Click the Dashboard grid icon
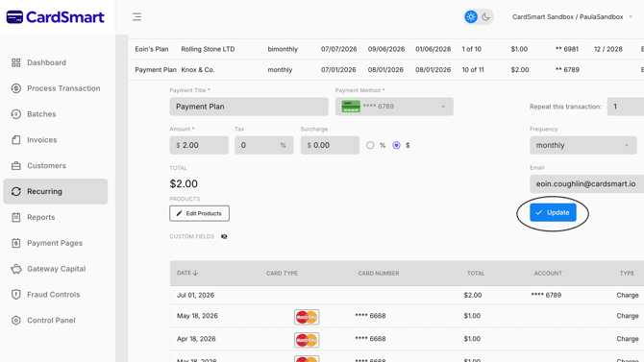 [16, 62]
